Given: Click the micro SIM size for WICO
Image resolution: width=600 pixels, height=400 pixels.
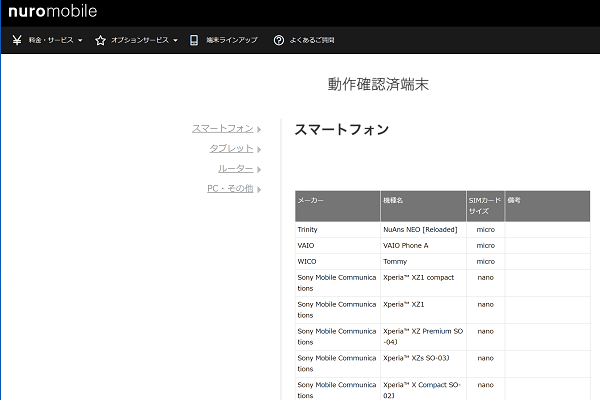Looking at the screenshot, I should click(485, 262).
